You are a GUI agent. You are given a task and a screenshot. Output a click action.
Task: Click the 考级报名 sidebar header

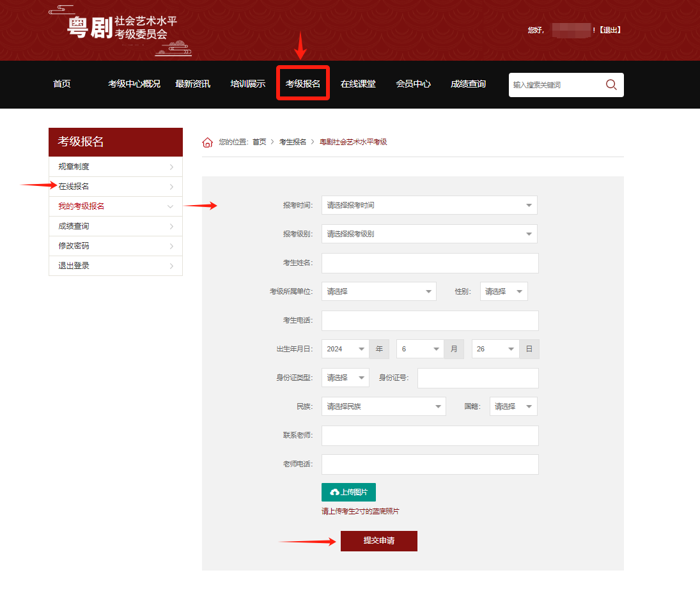115,142
